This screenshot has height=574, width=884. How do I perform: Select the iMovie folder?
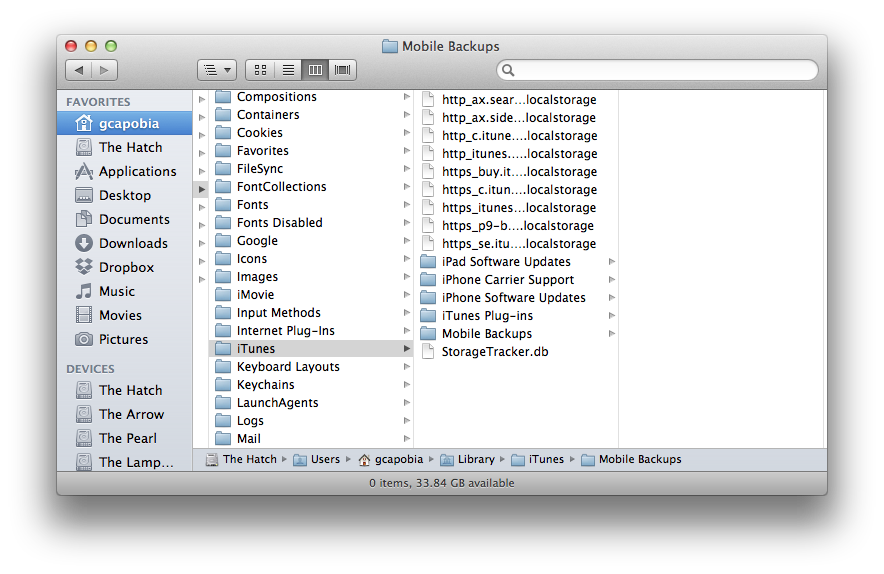311,294
